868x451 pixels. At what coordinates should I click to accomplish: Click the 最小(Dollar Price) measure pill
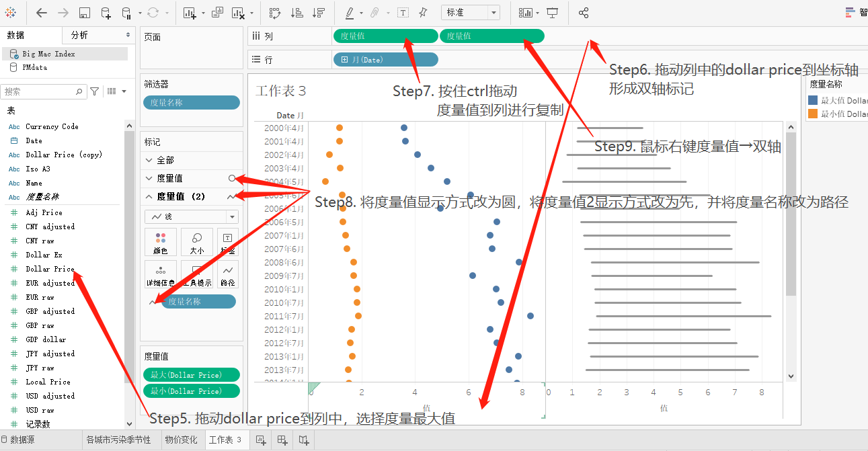[x=192, y=391]
